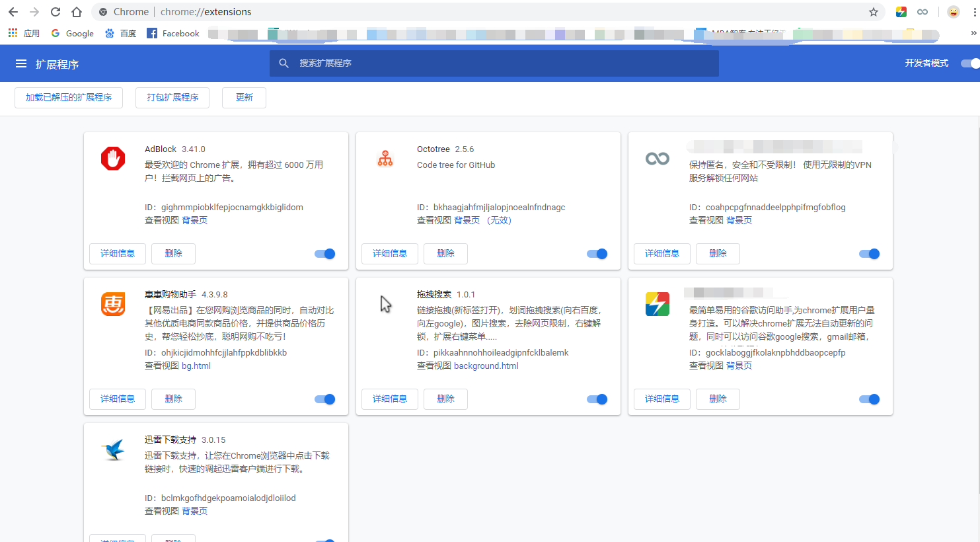Viewport: 980px width, 542px height.
Task: Open Octotree 背景页 (无效) link
Action: pyautogui.click(x=482, y=220)
